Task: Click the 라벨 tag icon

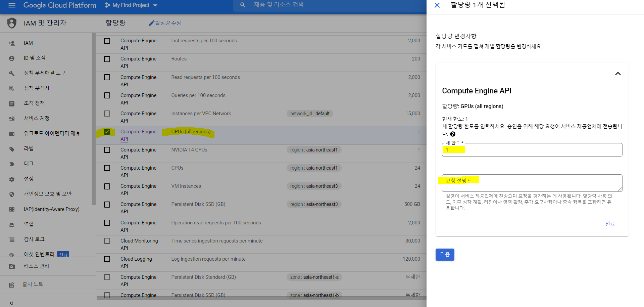Action: pyautogui.click(x=12, y=149)
